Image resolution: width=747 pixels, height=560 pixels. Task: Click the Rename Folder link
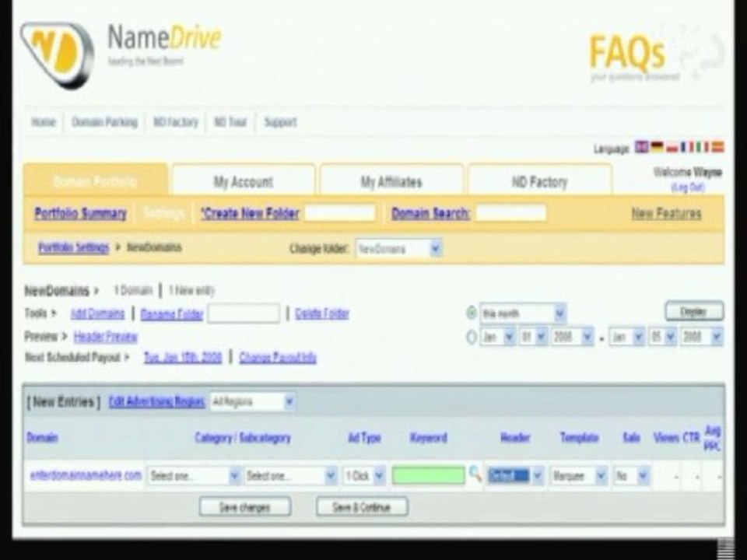tap(172, 313)
